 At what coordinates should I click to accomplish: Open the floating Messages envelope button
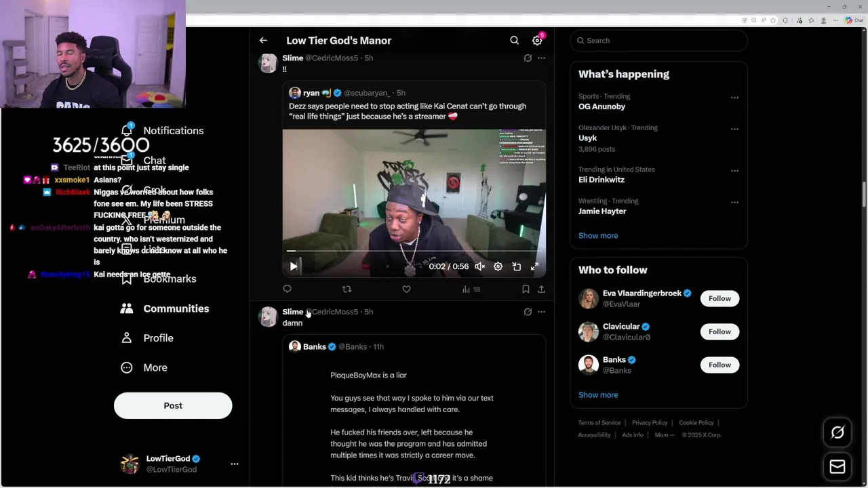[x=837, y=467]
